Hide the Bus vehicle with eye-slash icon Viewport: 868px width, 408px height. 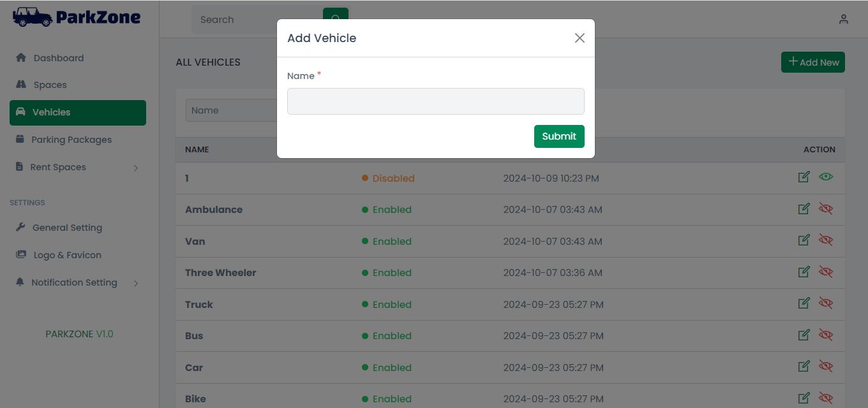click(826, 335)
